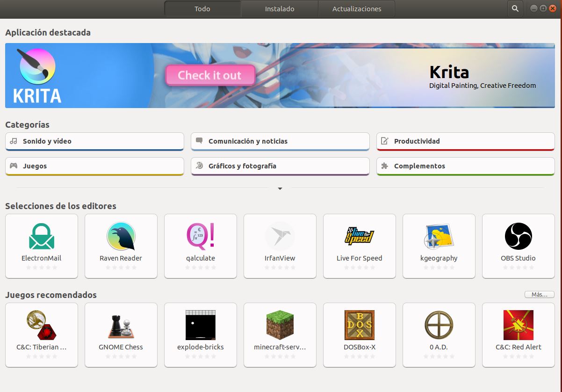Click the ElectronMail app name
Viewport: 562px width, 392px height.
tap(42, 258)
